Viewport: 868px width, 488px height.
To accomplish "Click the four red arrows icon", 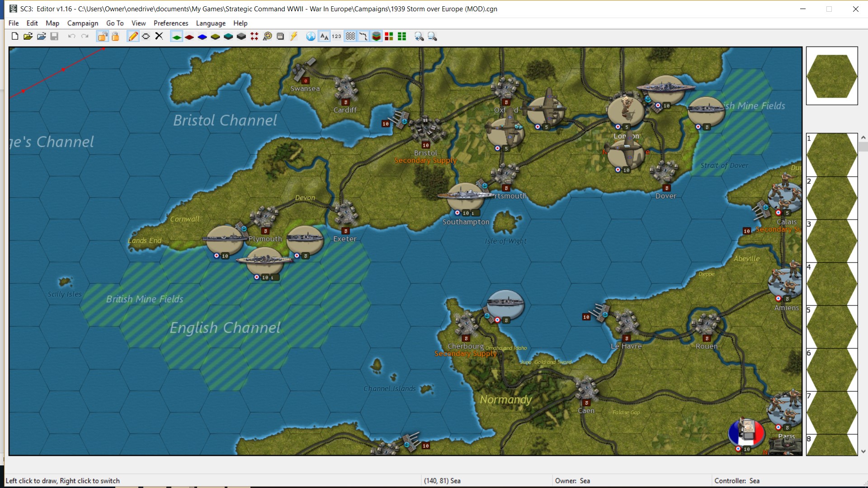I will [x=255, y=37].
